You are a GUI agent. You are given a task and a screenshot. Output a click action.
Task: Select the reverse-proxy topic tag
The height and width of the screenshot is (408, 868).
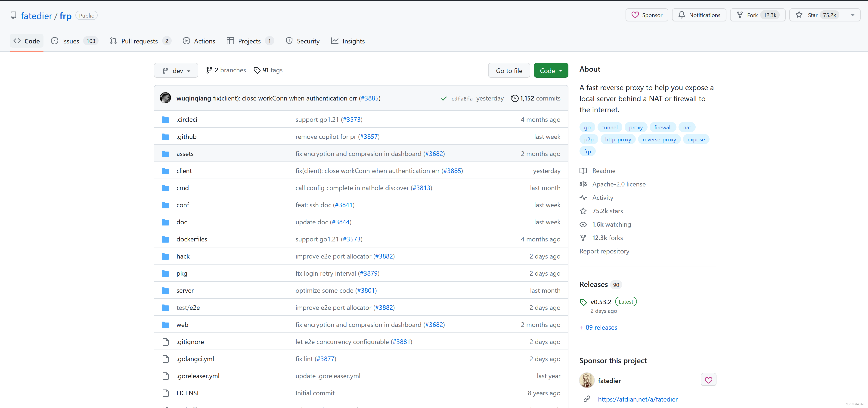click(x=659, y=139)
